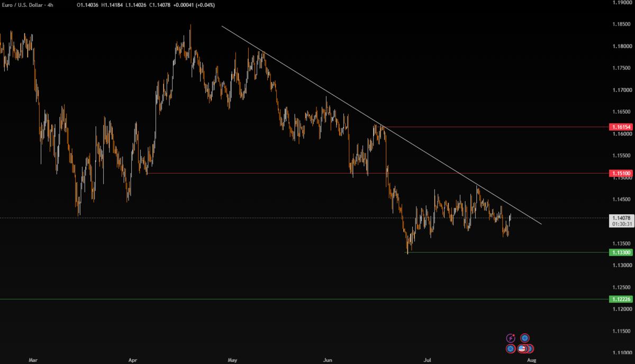
Task: Click the EU flag event icon beside the lightning icon
Action: coord(524,338)
